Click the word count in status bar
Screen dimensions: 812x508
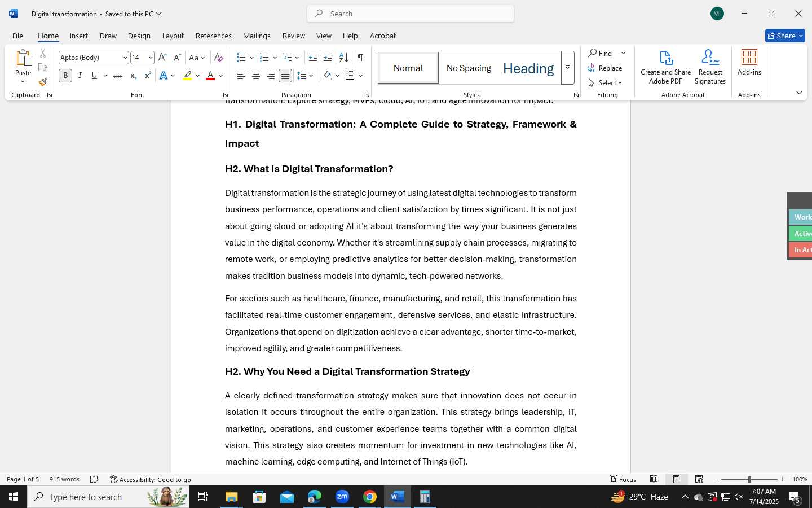(64, 479)
